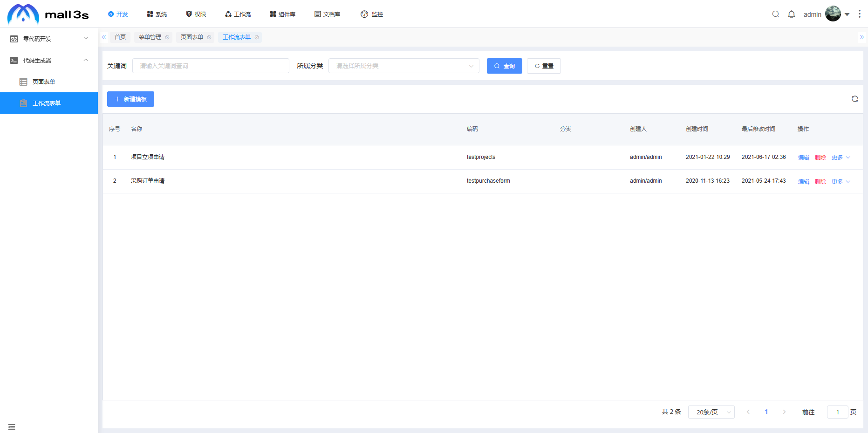Expand 零代码开发 sidebar group

(49, 39)
